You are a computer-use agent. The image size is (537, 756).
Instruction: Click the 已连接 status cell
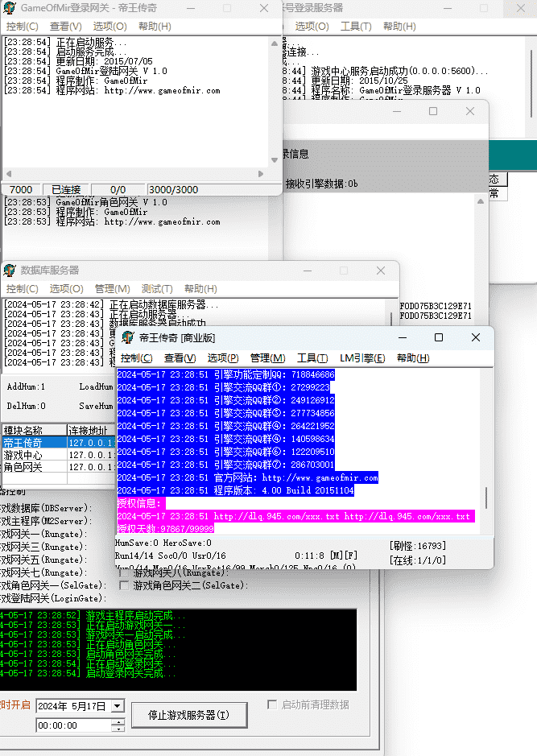[x=66, y=189]
